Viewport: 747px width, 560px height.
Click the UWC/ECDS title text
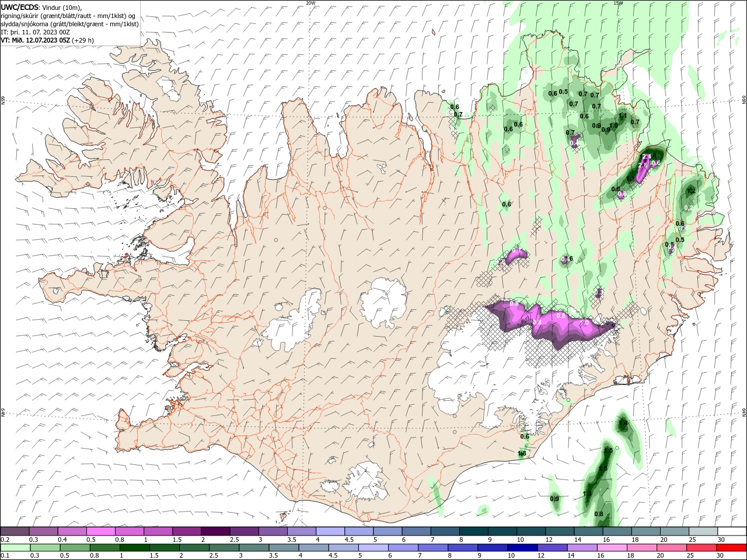(x=20, y=7)
